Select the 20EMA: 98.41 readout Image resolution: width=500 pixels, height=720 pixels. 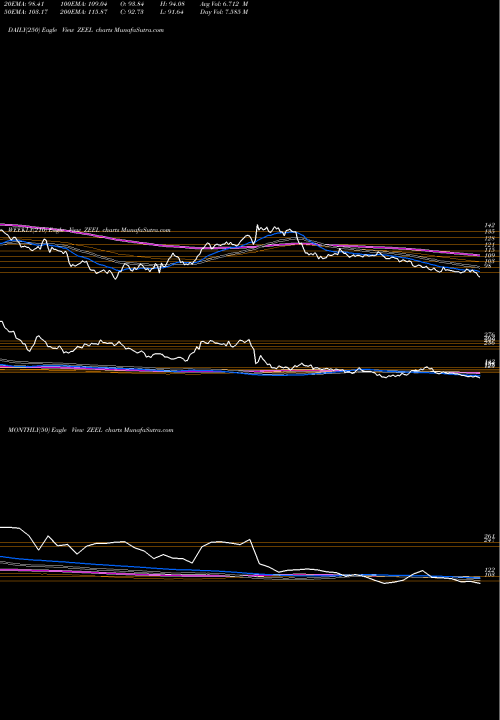[23, 4]
